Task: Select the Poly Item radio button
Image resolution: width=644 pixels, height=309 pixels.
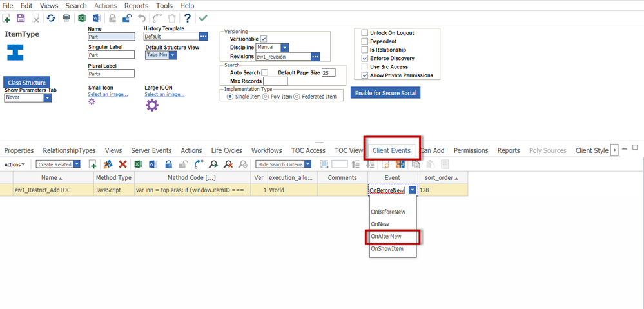Action: click(266, 97)
